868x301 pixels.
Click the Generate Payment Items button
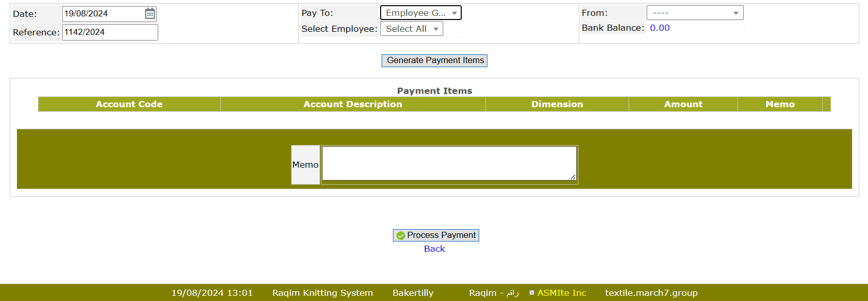tap(435, 61)
